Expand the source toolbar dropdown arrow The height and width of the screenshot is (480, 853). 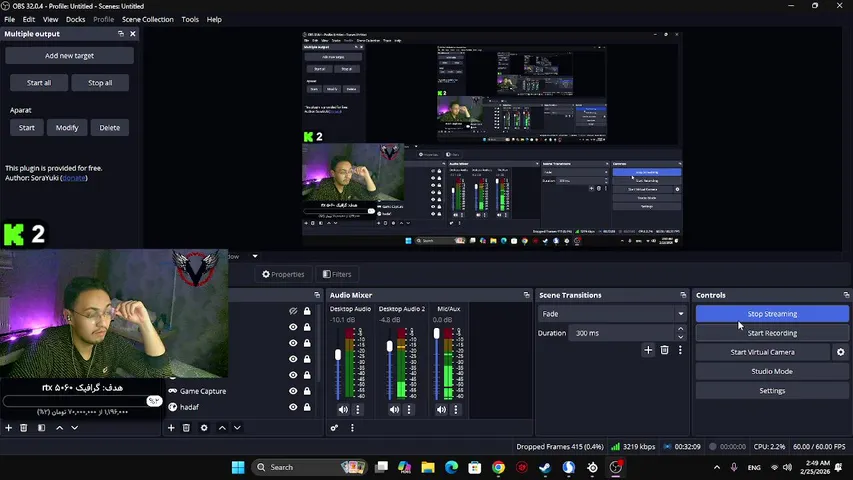coord(255,256)
